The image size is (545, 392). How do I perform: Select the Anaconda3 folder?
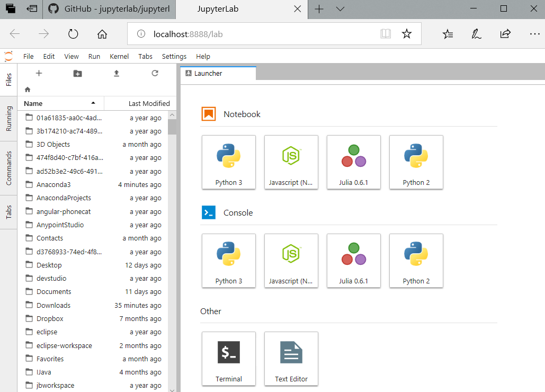[x=94, y=184]
